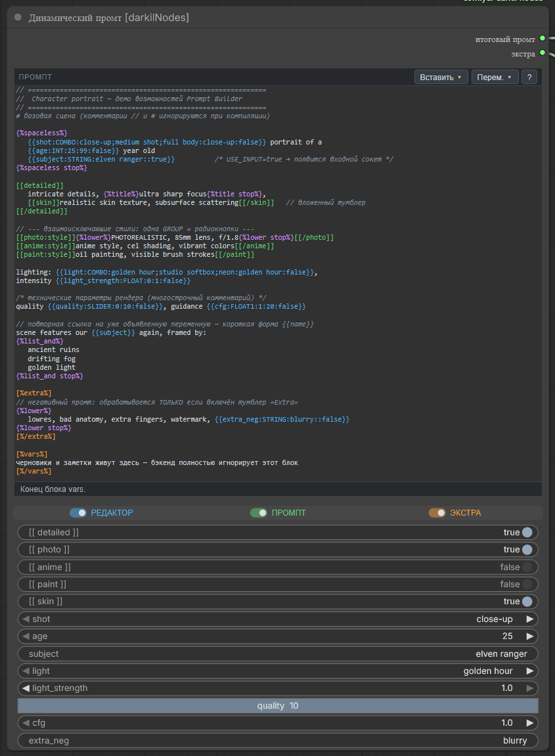
Task: Click the ancient ruins line in editor
Action: click(53, 349)
